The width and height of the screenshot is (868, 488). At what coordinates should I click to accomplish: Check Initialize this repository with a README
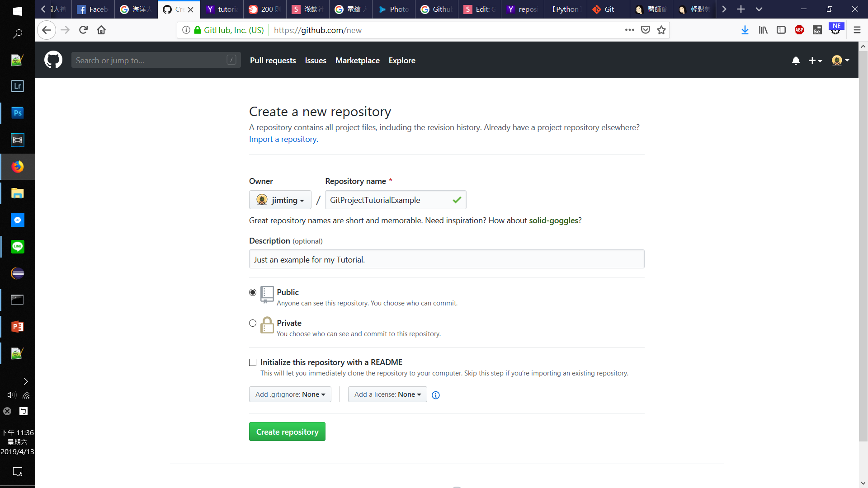(253, 362)
